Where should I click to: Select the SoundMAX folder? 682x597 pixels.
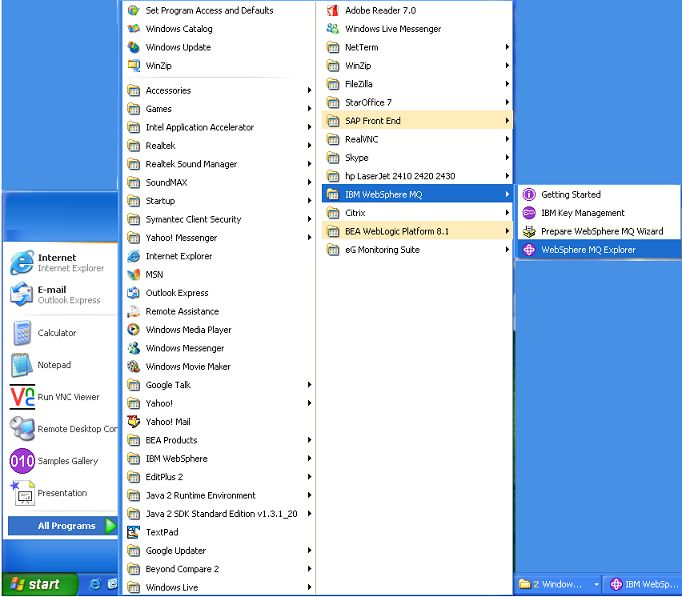point(219,183)
